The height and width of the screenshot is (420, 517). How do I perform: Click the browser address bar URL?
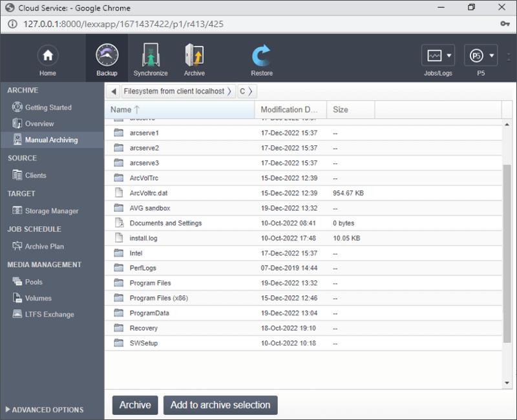pyautogui.click(x=123, y=24)
